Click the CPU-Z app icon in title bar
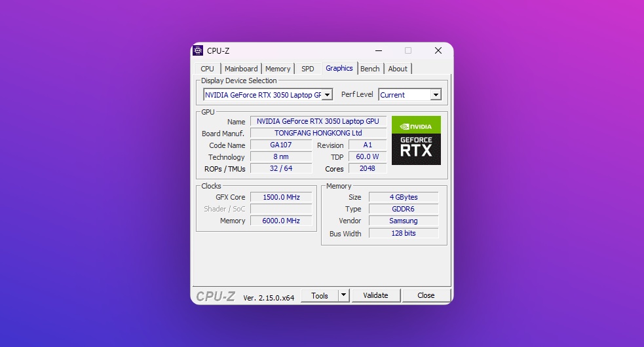 pos(198,51)
